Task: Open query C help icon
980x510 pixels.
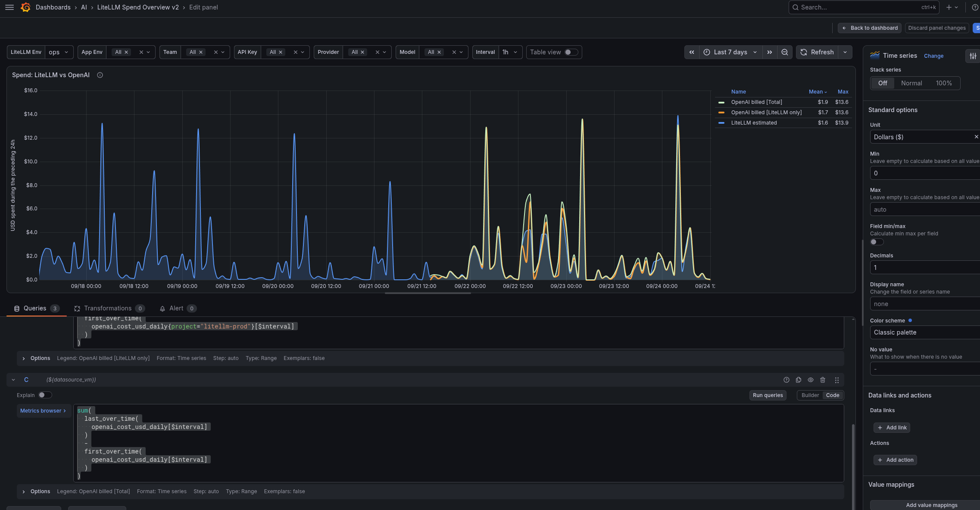Action: [x=786, y=380]
